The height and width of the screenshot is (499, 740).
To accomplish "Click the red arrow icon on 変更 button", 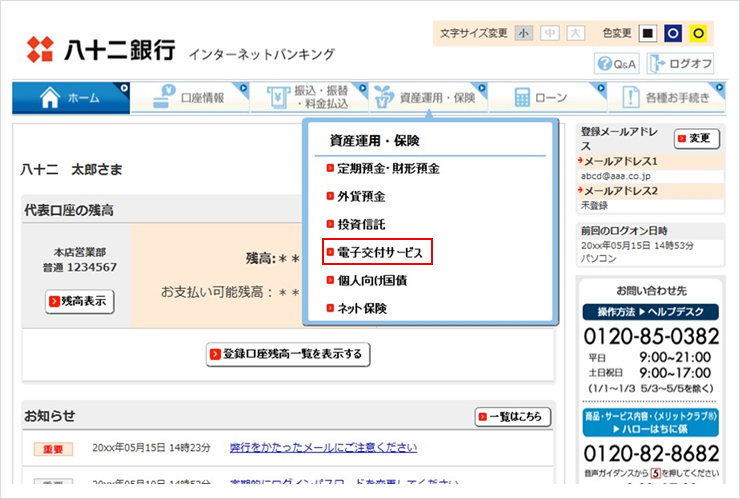I will tap(681, 138).
